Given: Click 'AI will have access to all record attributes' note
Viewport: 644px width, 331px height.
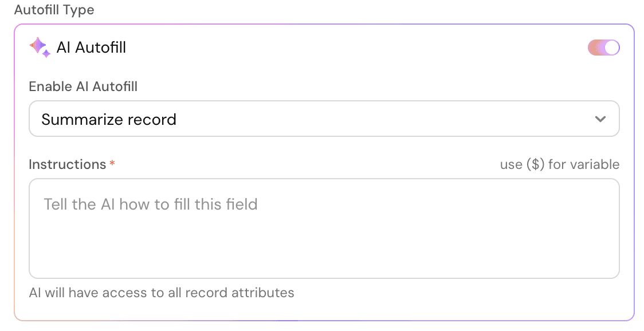Looking at the screenshot, I should [162, 293].
